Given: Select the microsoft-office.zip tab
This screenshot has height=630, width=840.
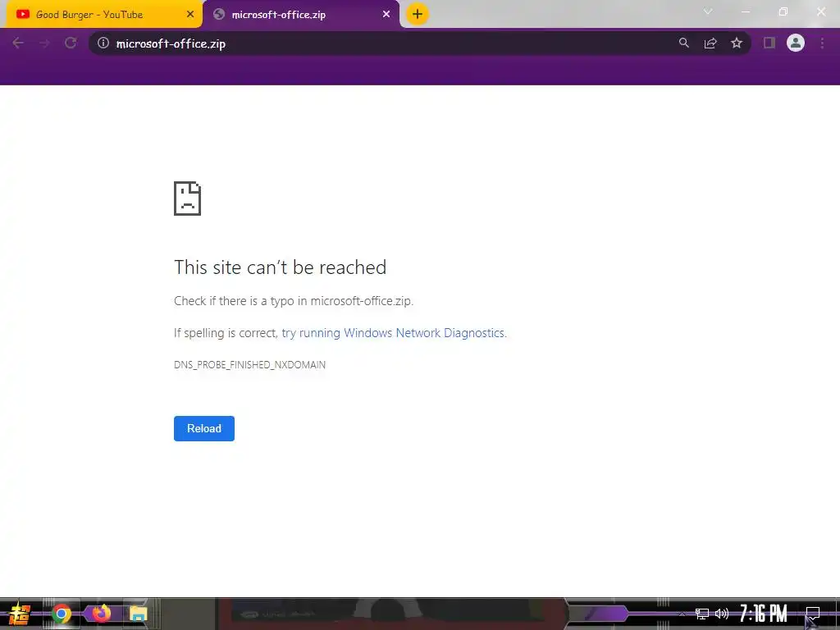Looking at the screenshot, I should [x=301, y=15].
